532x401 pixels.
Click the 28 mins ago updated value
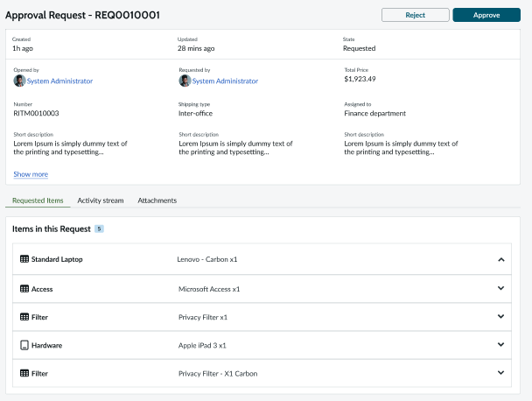click(196, 48)
